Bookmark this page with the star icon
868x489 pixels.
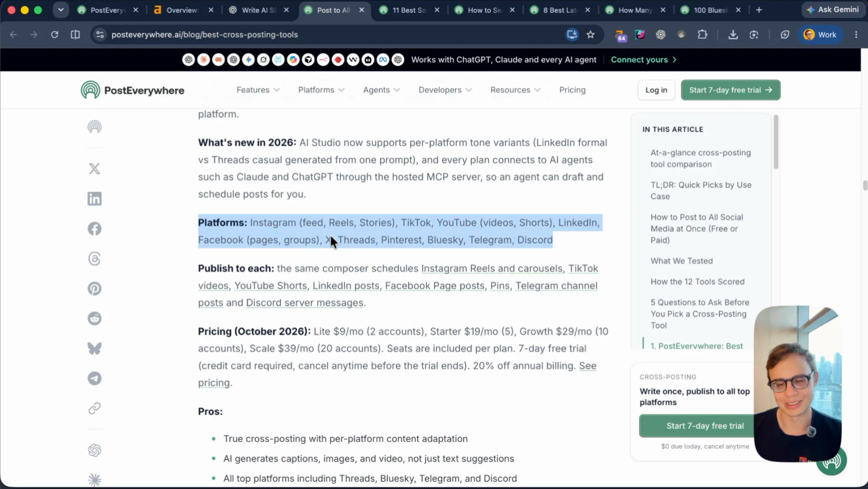pyautogui.click(x=591, y=34)
